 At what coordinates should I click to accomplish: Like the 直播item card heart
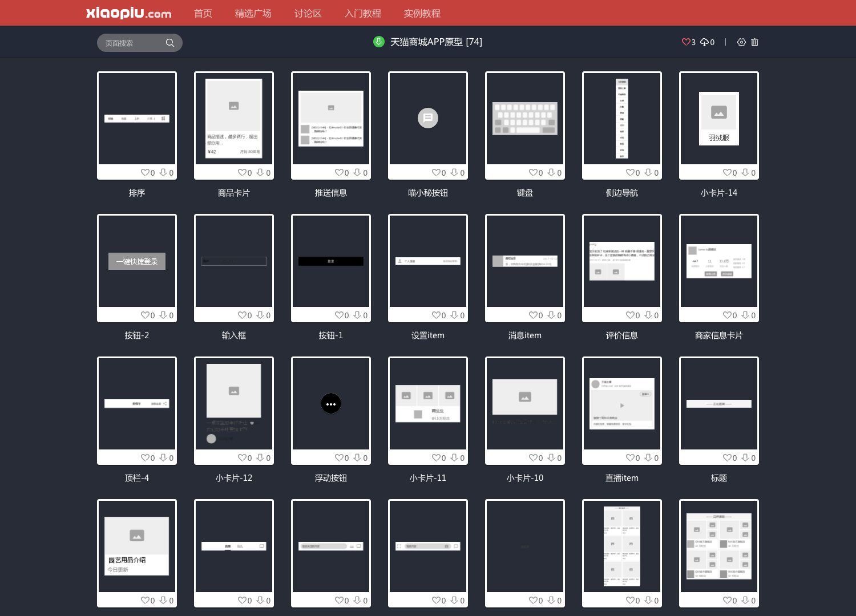point(630,457)
